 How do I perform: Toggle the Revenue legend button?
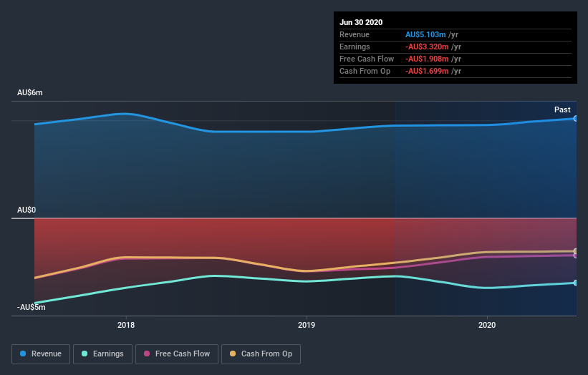point(41,354)
